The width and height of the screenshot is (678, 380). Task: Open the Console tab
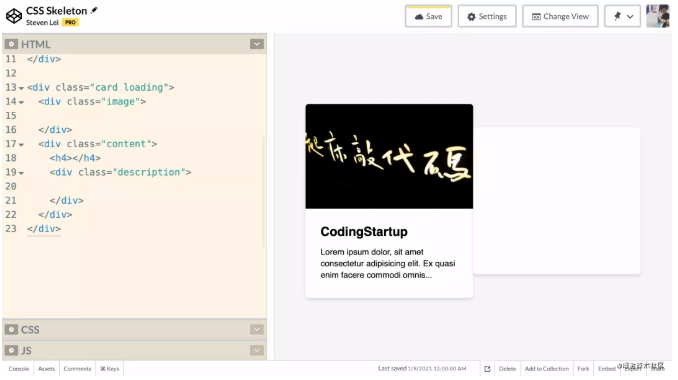(19, 369)
